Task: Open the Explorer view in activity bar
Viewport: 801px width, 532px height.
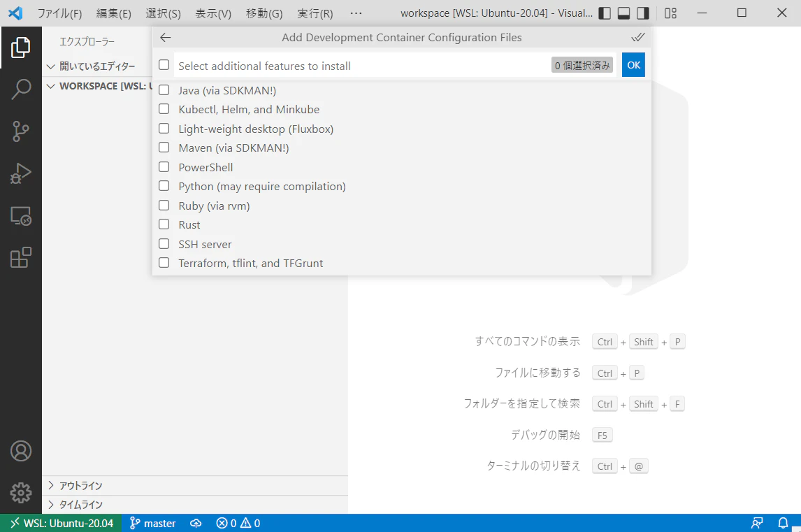Action: 20,48
